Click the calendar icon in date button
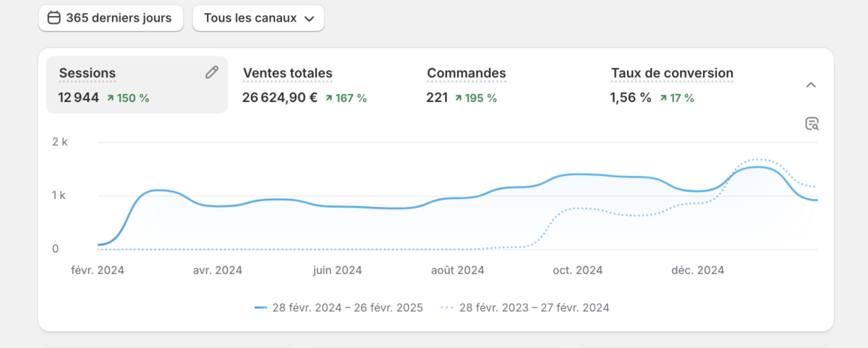The height and width of the screenshot is (348, 868). (54, 18)
